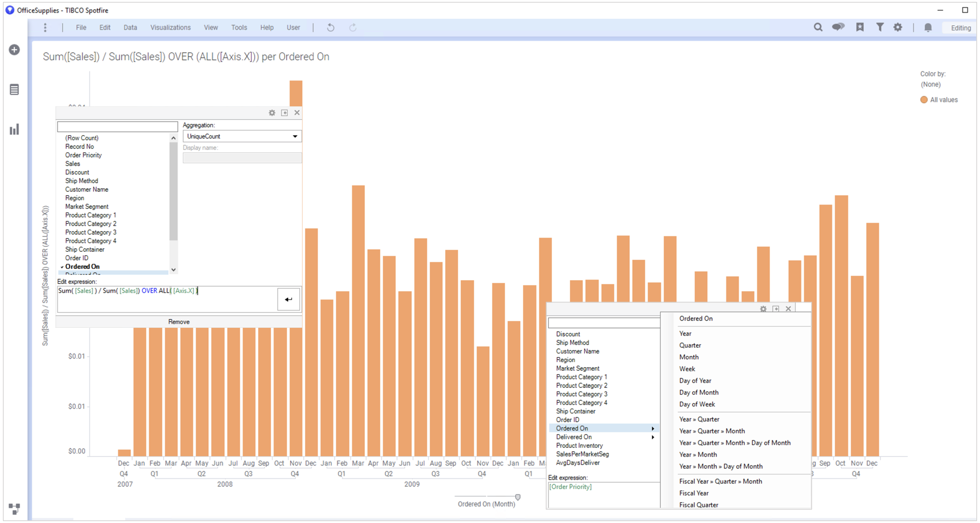Expand Ordered On submenu arrow
Viewport: 980px width, 523px height.
click(653, 429)
